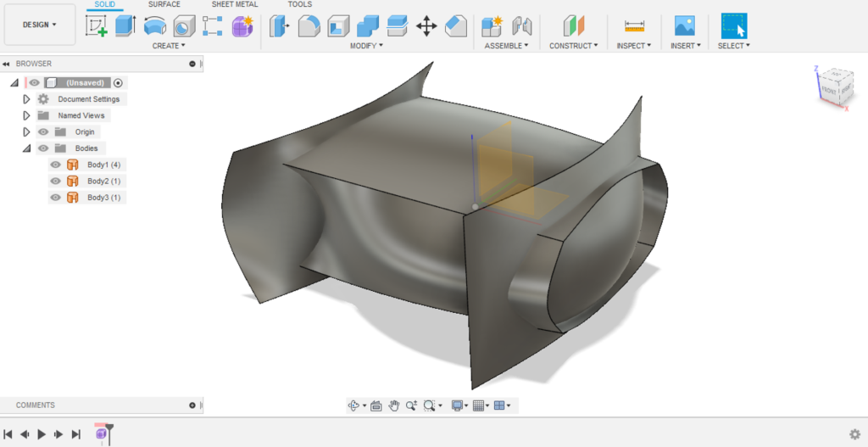The image size is (868, 447).
Task: Open the Create Form purple icon
Action: click(x=242, y=26)
